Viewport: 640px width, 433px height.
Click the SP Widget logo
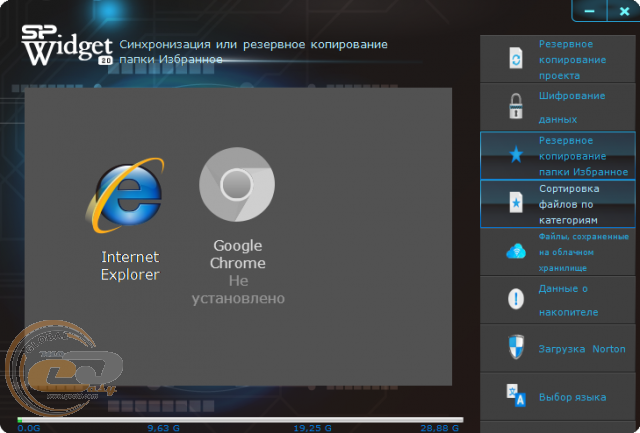(x=67, y=45)
